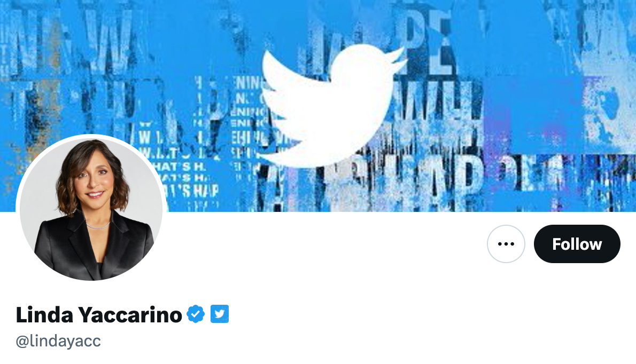Select the @lindayacc handle text
636x364 pixels.
pos(58,341)
